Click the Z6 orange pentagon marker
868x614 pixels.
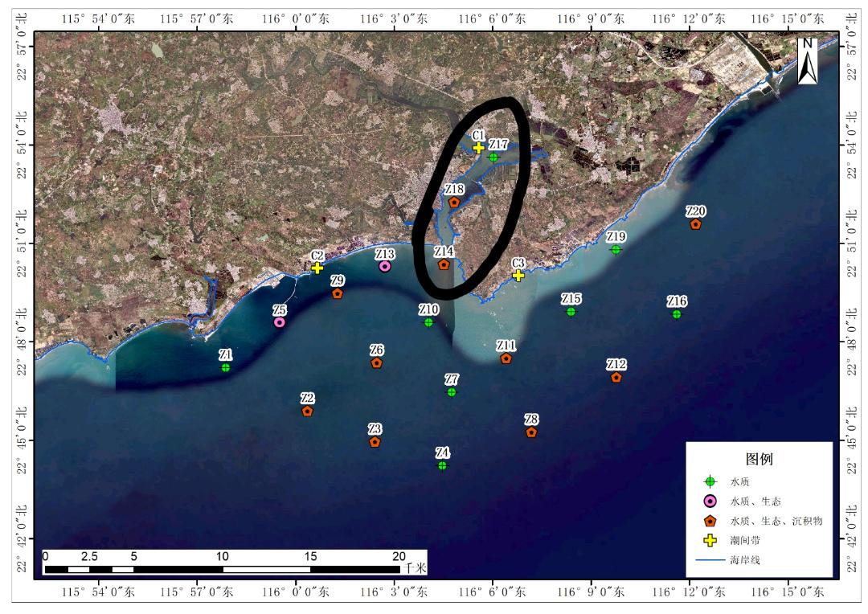point(376,363)
